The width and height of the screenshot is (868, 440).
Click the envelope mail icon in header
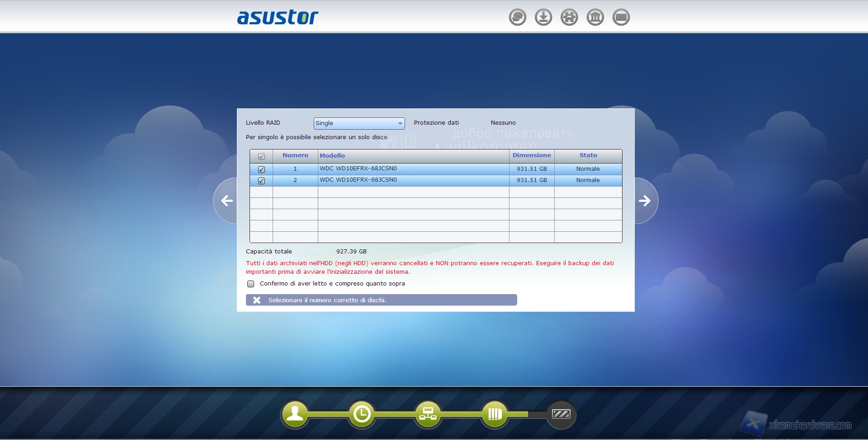[x=621, y=18]
